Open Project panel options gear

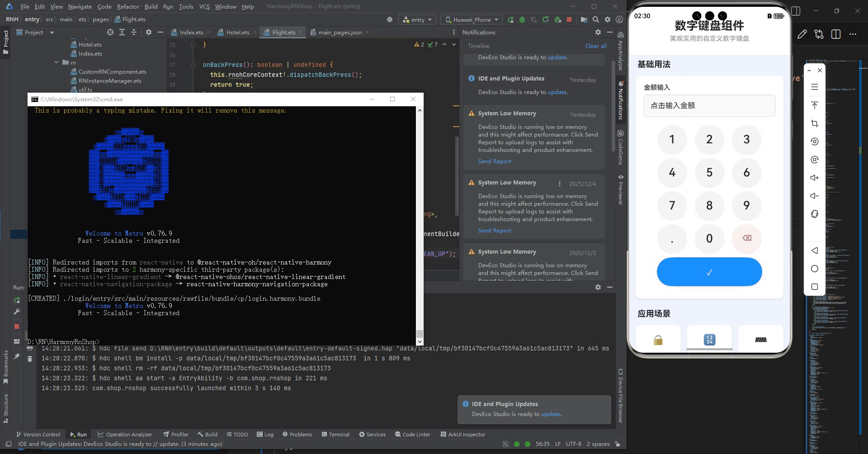(x=149, y=32)
